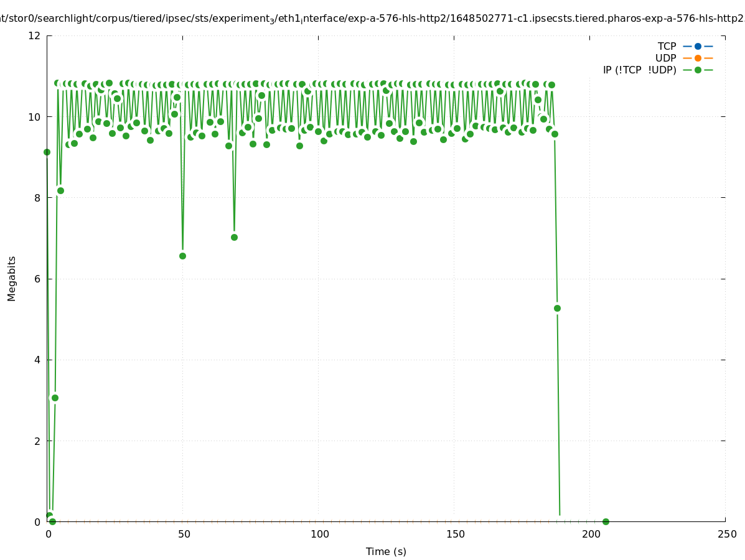Click the orange UDP legend marker
Viewport: 745px width, 560px height.
point(698,58)
